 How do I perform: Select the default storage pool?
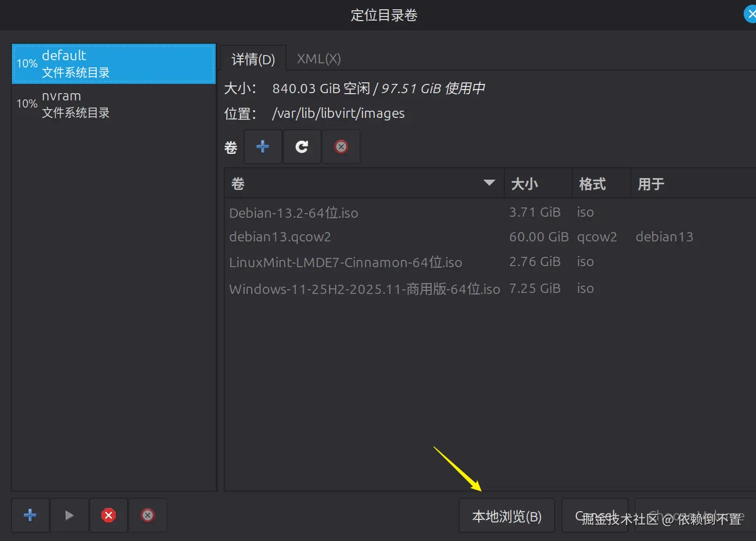[114, 64]
